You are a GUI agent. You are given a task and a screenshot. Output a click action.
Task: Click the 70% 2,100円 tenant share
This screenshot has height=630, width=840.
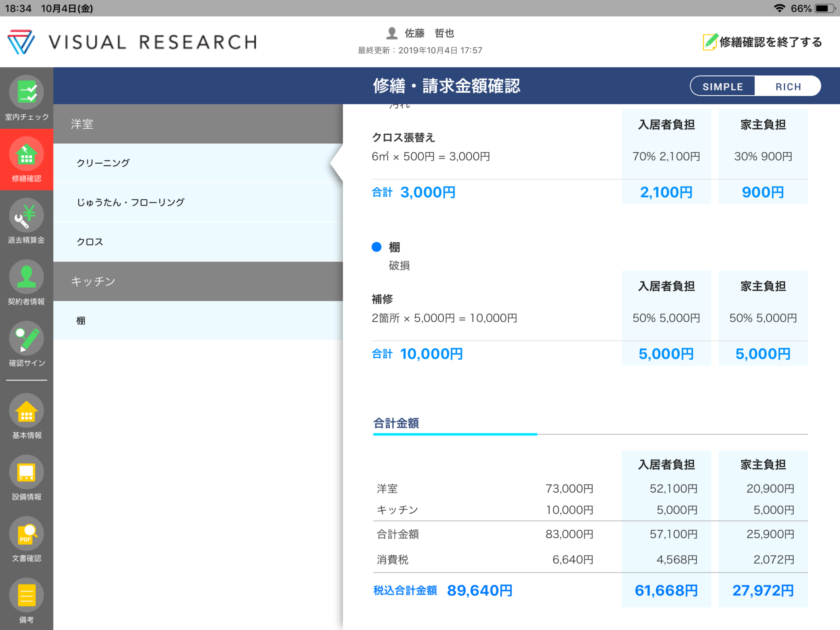pyautogui.click(x=666, y=156)
